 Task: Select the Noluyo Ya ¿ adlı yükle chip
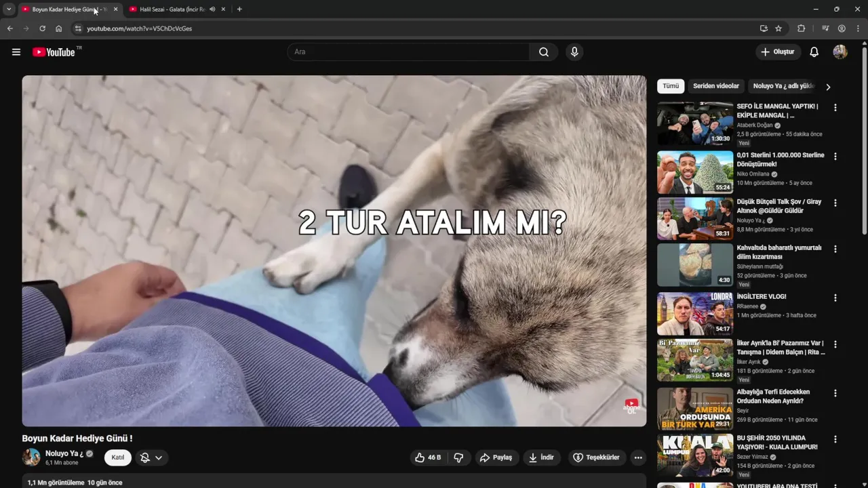pos(784,86)
